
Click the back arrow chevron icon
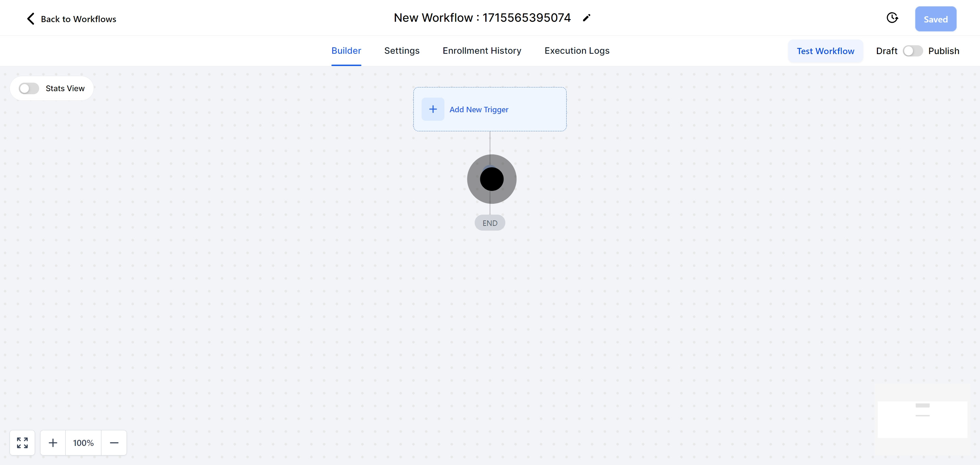(x=31, y=19)
